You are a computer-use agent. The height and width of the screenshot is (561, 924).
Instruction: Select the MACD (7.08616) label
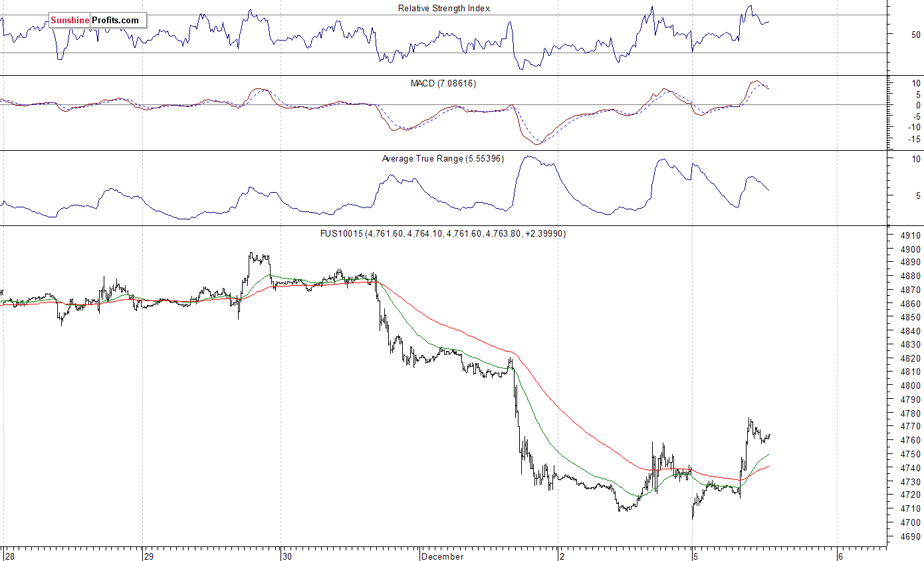(443, 84)
